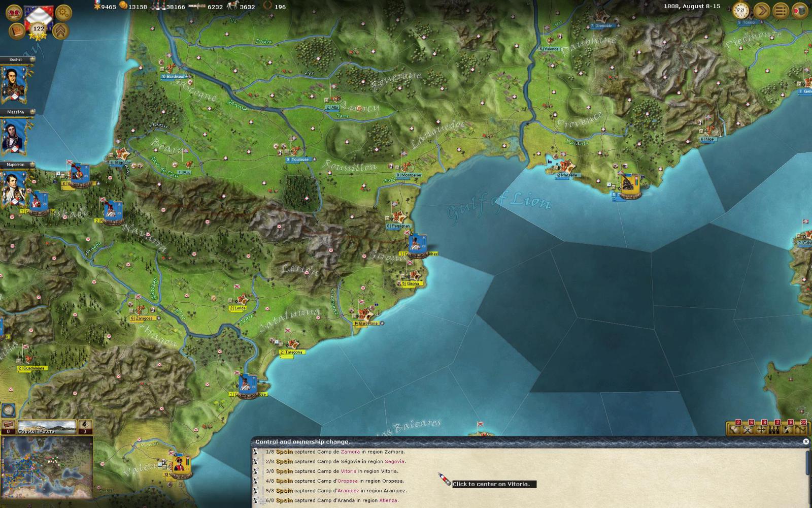This screenshot has width=812, height=508.
Task: Expand the Napoleon army tab
Action: tap(32, 165)
